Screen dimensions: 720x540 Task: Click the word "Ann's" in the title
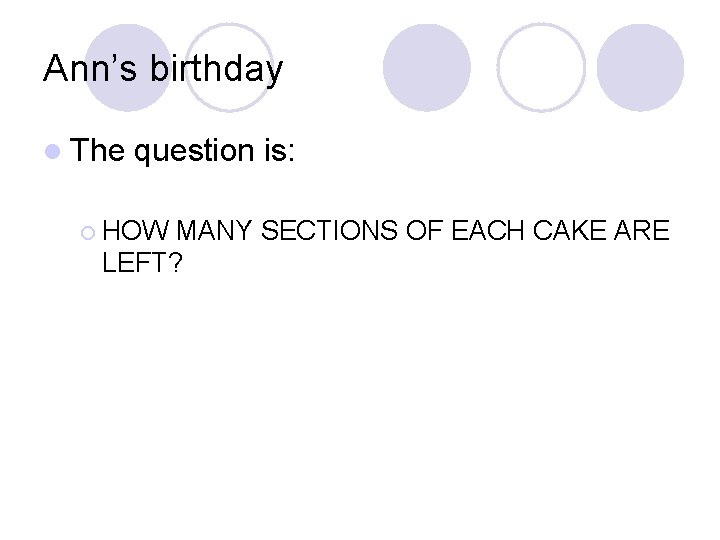point(90,68)
